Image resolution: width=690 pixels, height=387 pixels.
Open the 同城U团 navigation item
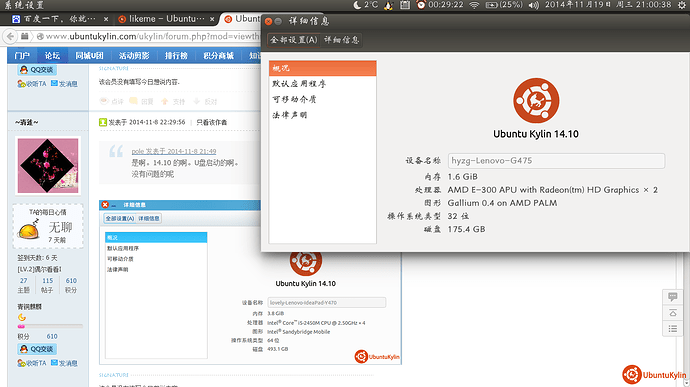pyautogui.click(x=89, y=55)
